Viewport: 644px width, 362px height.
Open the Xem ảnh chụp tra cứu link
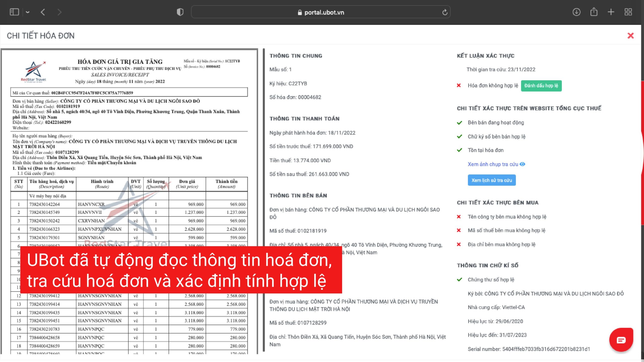click(x=493, y=164)
